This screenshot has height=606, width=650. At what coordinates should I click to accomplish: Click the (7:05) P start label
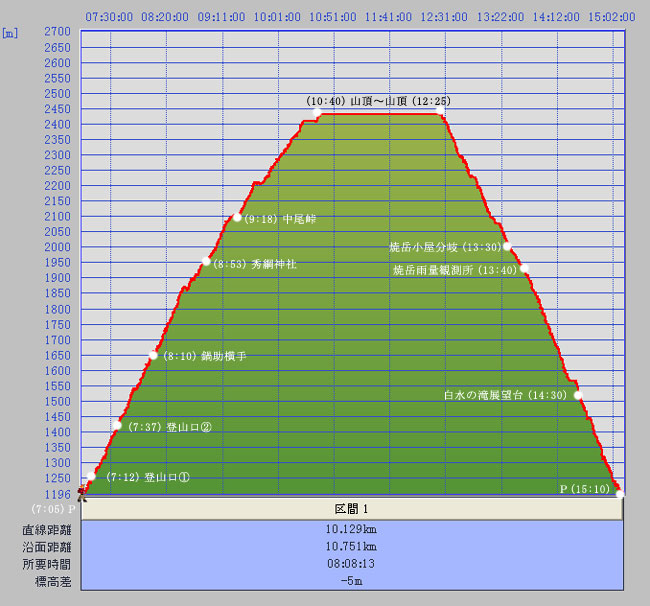[53, 509]
